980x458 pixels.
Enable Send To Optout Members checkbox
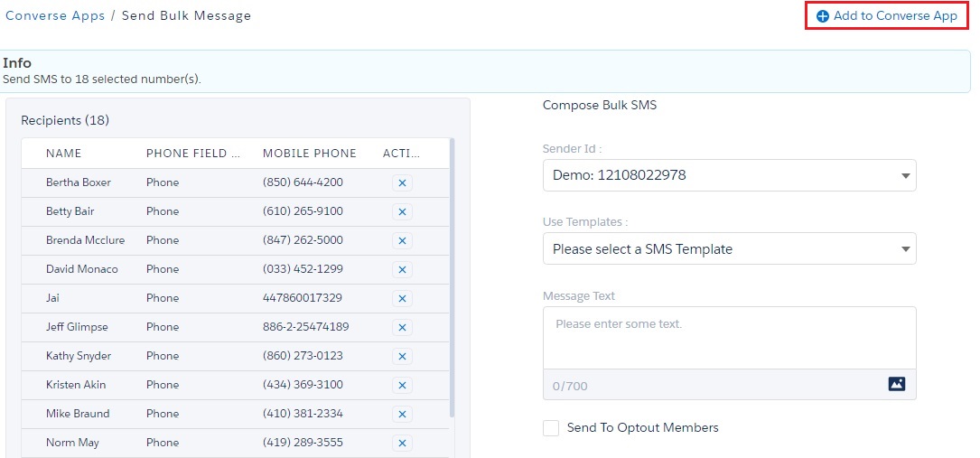pyautogui.click(x=551, y=428)
